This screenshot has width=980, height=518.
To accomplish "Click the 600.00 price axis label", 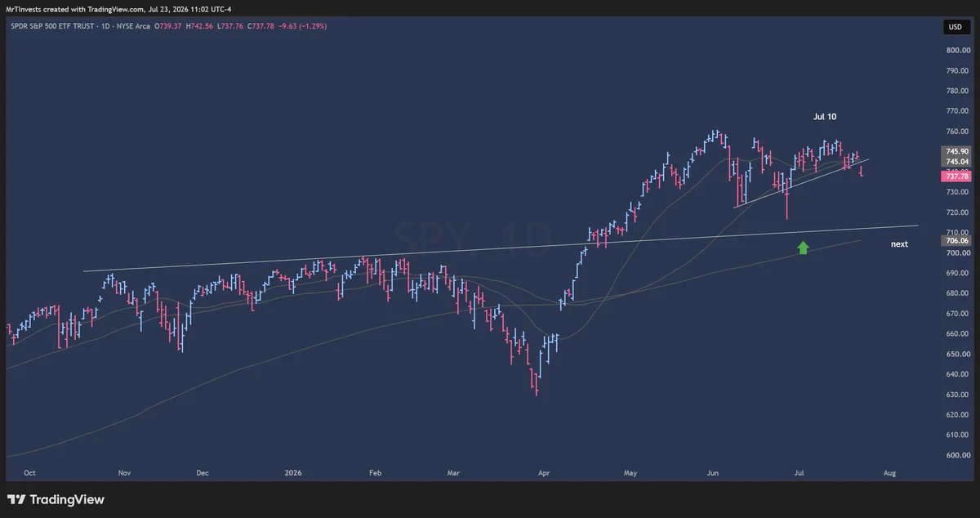I will (x=958, y=456).
